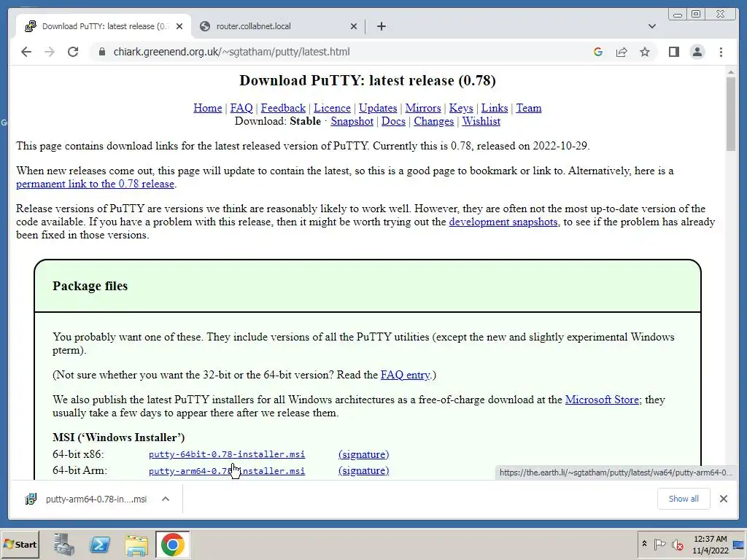Open the taskbar clock showing 12:37 AM
Screen dimensions: 747x560
click(711, 544)
